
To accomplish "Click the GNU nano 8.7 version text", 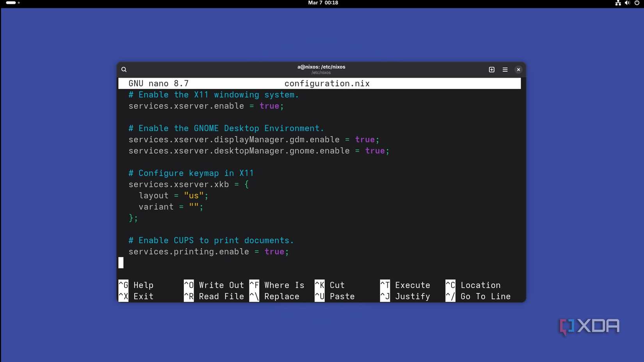I will tap(158, 83).
